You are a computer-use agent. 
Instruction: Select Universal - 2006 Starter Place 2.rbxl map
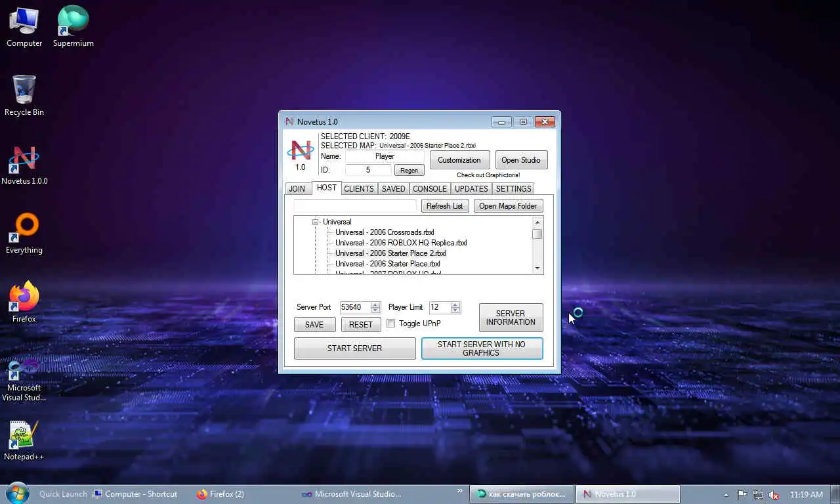click(x=390, y=253)
